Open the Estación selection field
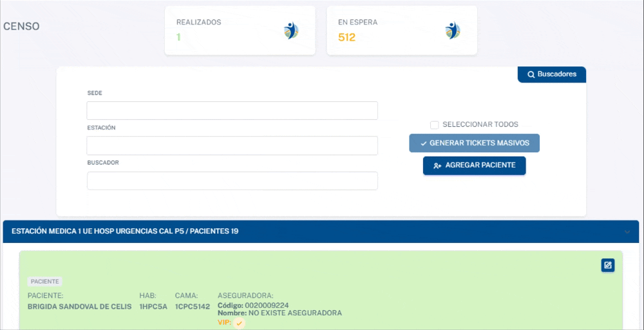Screen dimensions: 644x330 coord(232,146)
